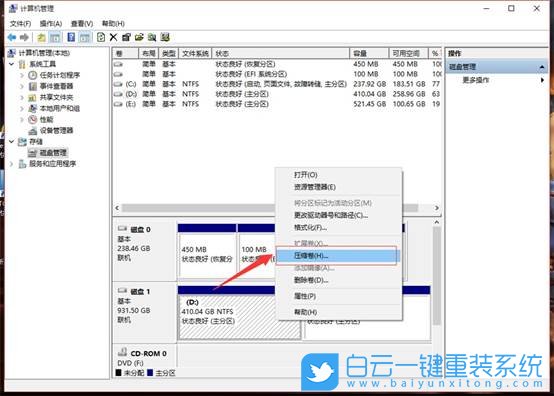Sort by the 文件系统 column header
This screenshot has width=554, height=396.
(195, 53)
